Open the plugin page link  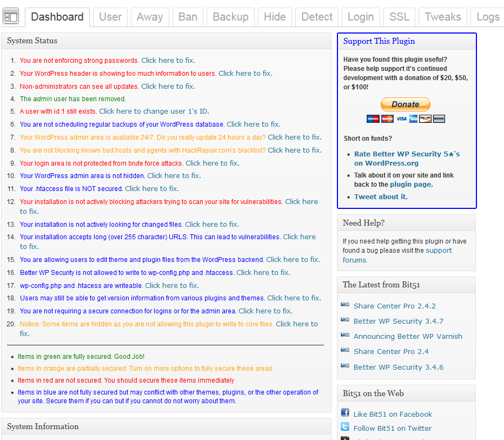tap(412, 185)
